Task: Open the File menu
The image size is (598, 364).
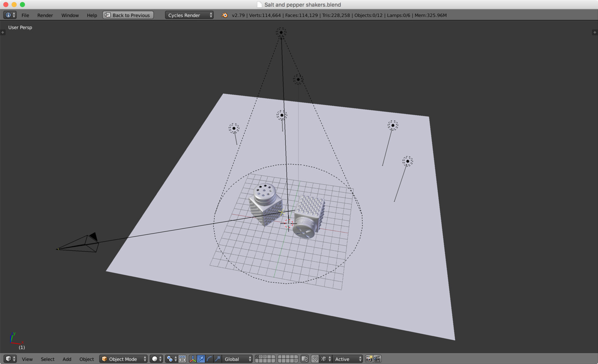Action: point(25,15)
